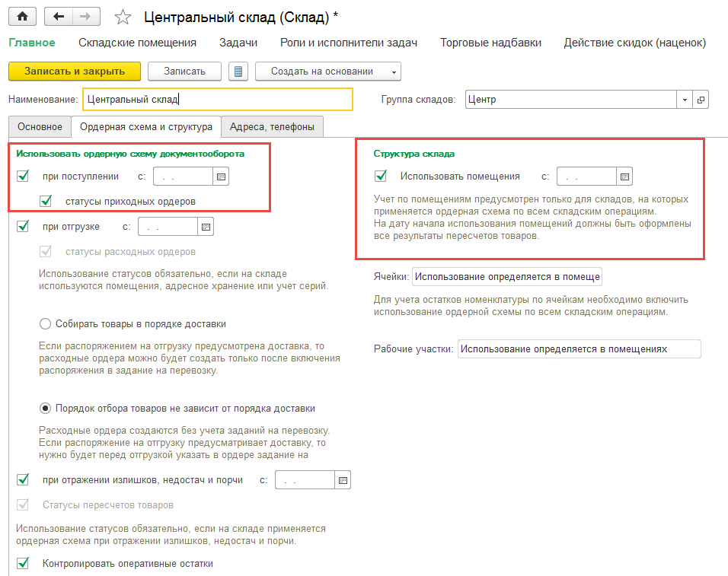Select 'Собирать товары в порядке доставки' option
Screen dimensions: 728x576
46,324
